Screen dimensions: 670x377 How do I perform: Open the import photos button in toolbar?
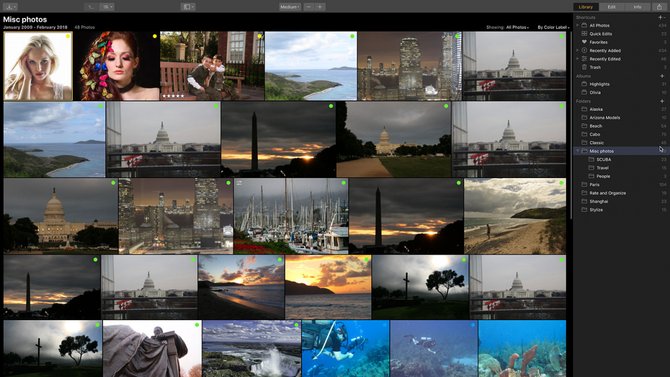pyautogui.click(x=10, y=7)
